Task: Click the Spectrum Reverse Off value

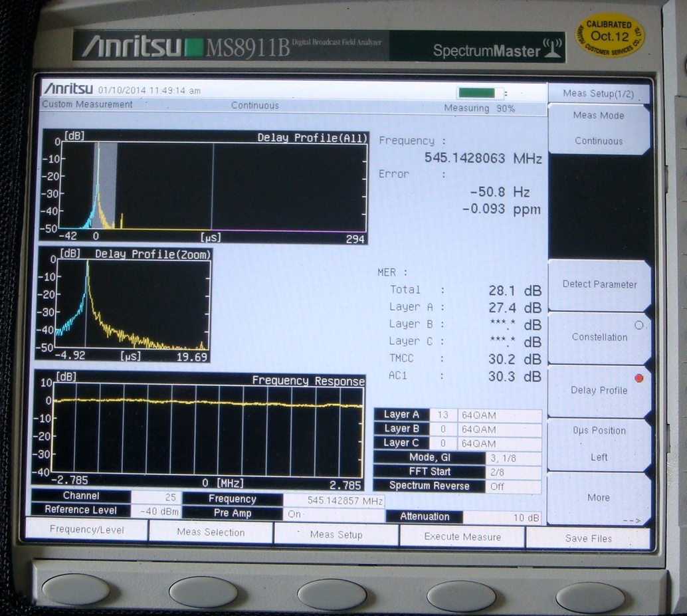Action: pyautogui.click(x=514, y=486)
